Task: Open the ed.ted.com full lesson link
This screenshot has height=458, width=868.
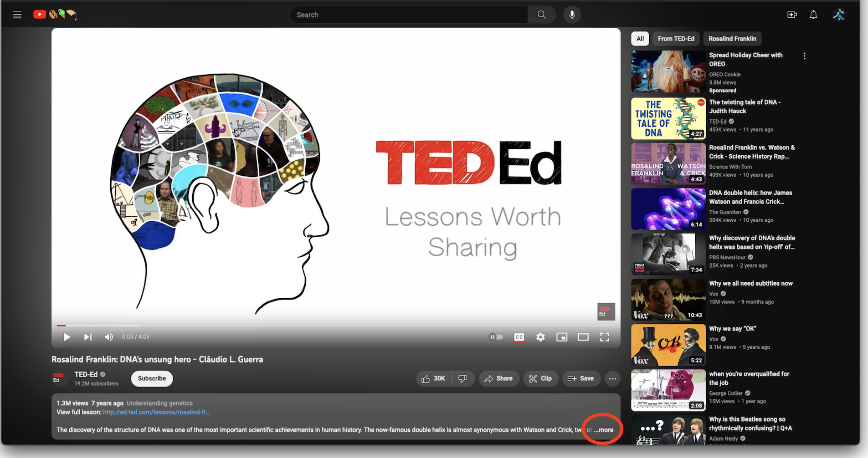Action: tap(156, 412)
